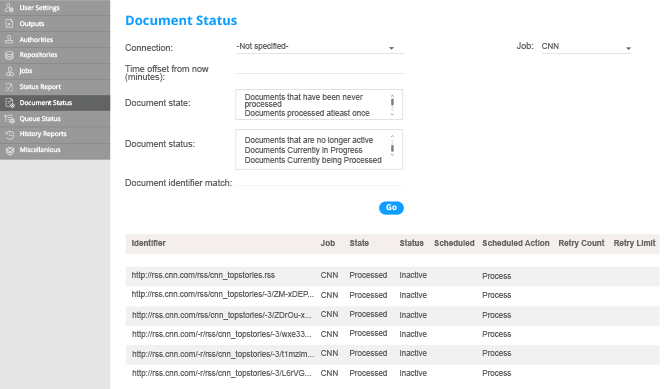The height and width of the screenshot is (389, 671).
Task: Expand the Job dropdown arrow
Action: click(x=628, y=48)
